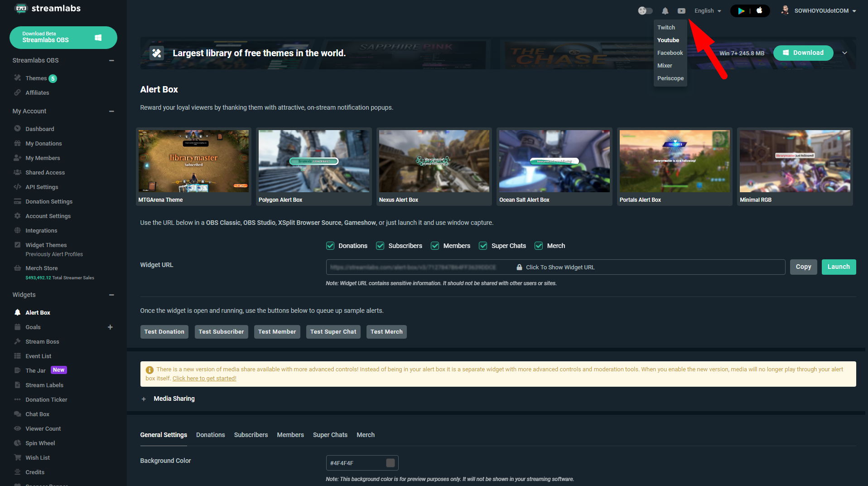Click Merch Store basket icon
868x486 pixels.
pos(17,268)
